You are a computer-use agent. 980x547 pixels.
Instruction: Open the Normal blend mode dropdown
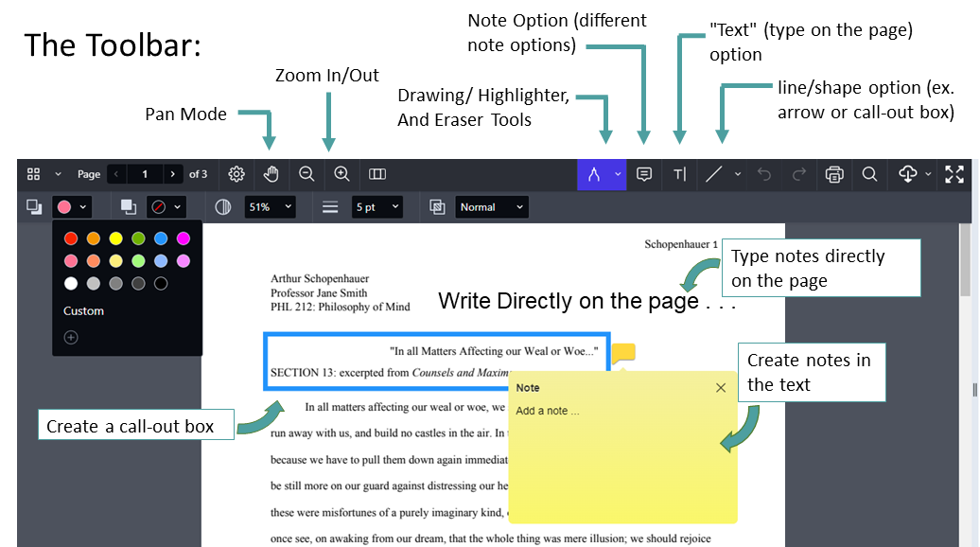pyautogui.click(x=491, y=207)
